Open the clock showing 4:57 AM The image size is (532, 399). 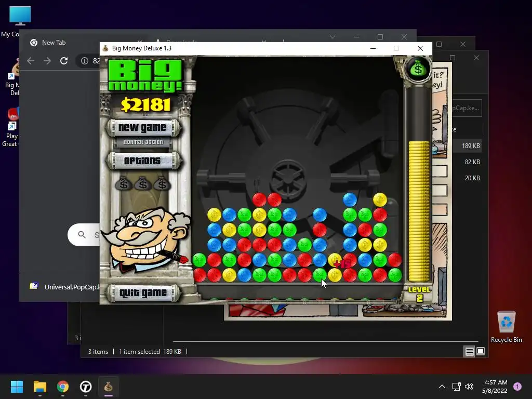tap(495, 387)
